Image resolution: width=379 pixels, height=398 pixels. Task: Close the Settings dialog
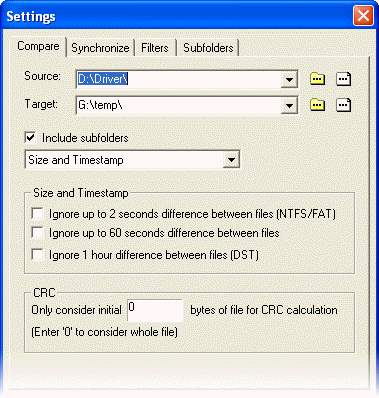point(363,16)
